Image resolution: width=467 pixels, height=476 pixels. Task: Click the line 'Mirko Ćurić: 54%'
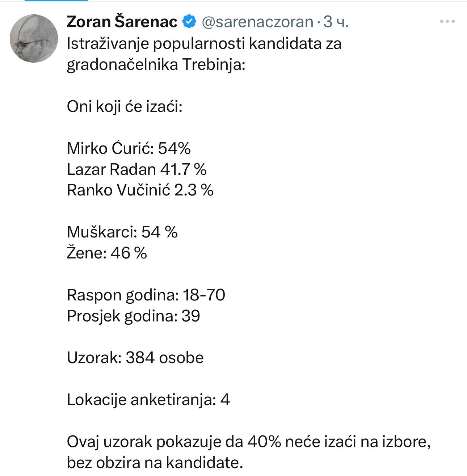[129, 148]
